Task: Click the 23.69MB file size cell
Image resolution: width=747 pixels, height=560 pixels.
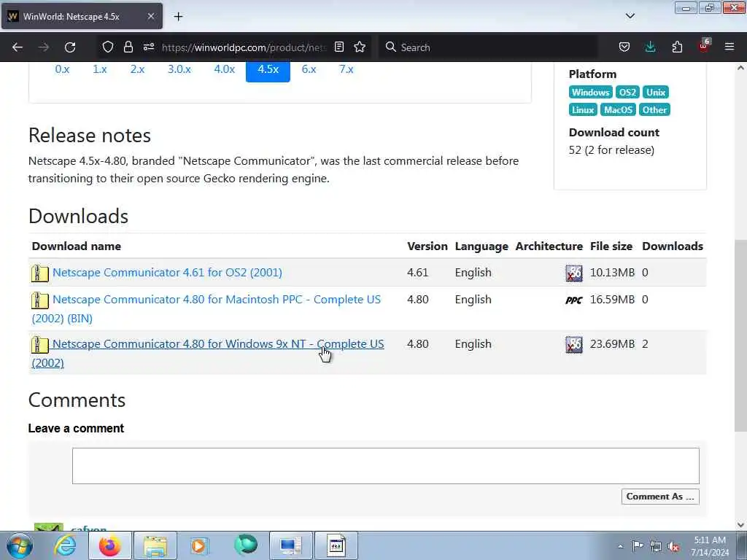Action: 612,344
